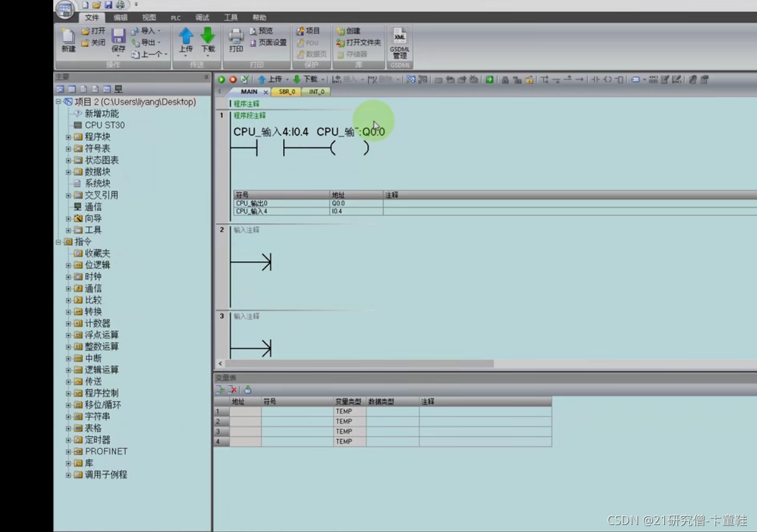Open the Import (导入) dropdown
This screenshot has width=757, height=532.
coord(159,31)
